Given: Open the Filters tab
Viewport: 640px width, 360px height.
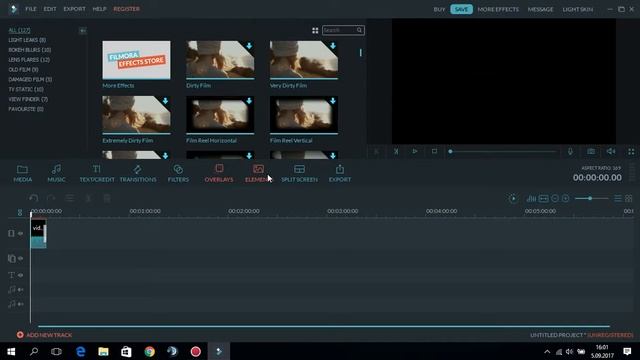Looking at the screenshot, I should tap(178, 173).
